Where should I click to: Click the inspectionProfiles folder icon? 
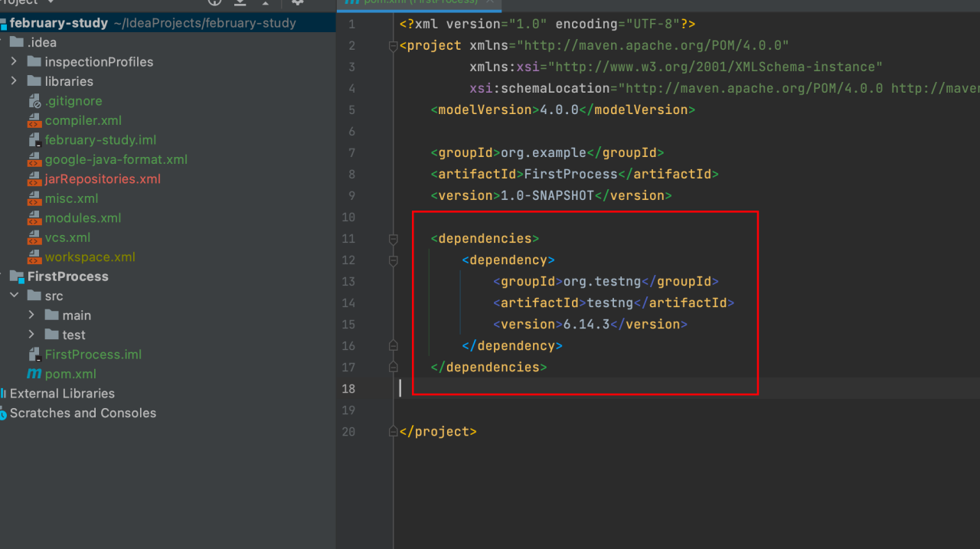[34, 61]
